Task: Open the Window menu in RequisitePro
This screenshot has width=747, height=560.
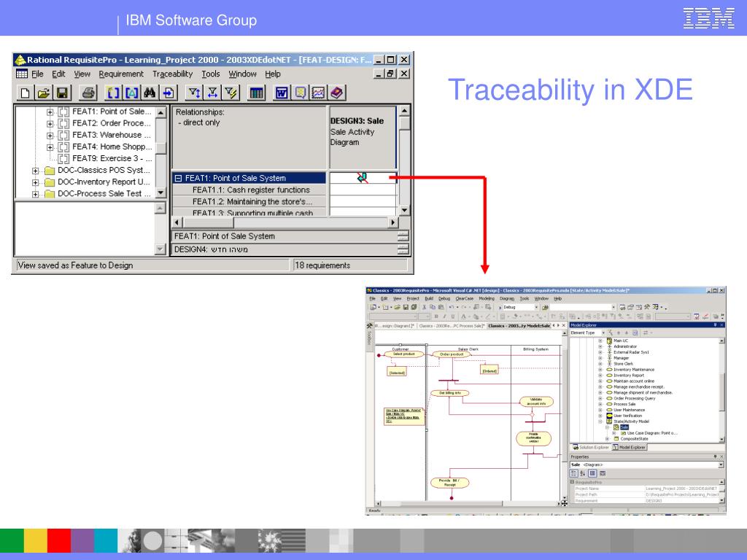Action: tap(242, 74)
